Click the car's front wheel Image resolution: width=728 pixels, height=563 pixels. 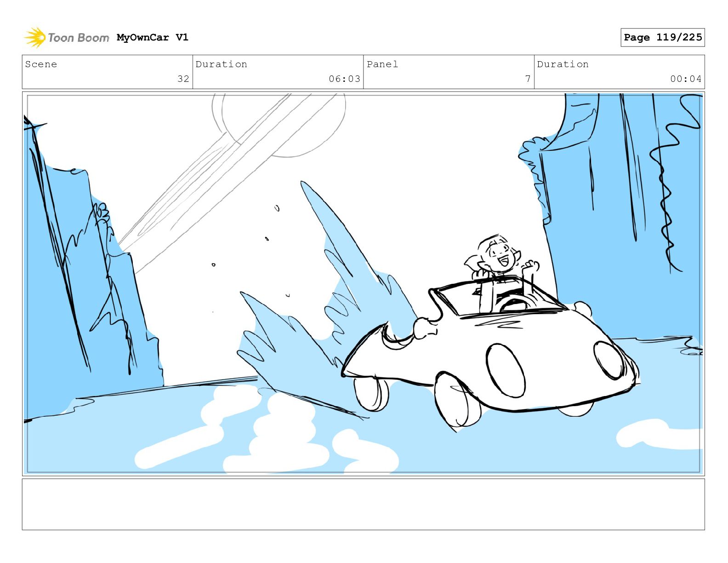point(457,399)
